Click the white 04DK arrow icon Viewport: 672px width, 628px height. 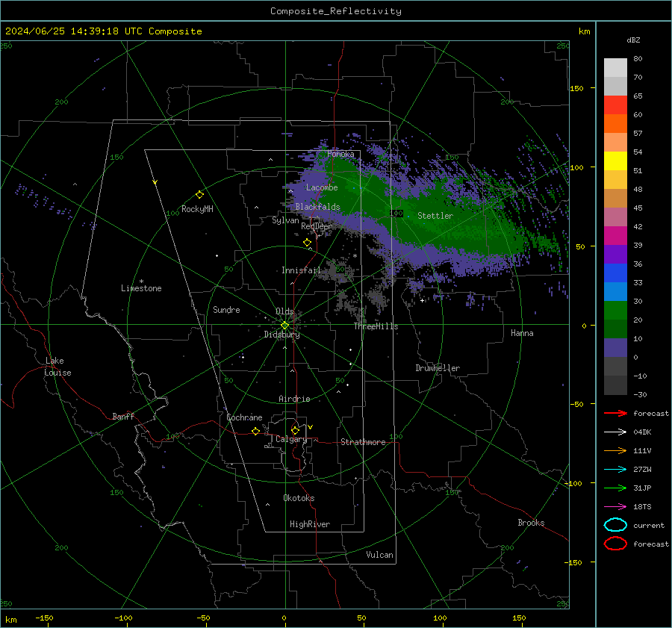615,432
